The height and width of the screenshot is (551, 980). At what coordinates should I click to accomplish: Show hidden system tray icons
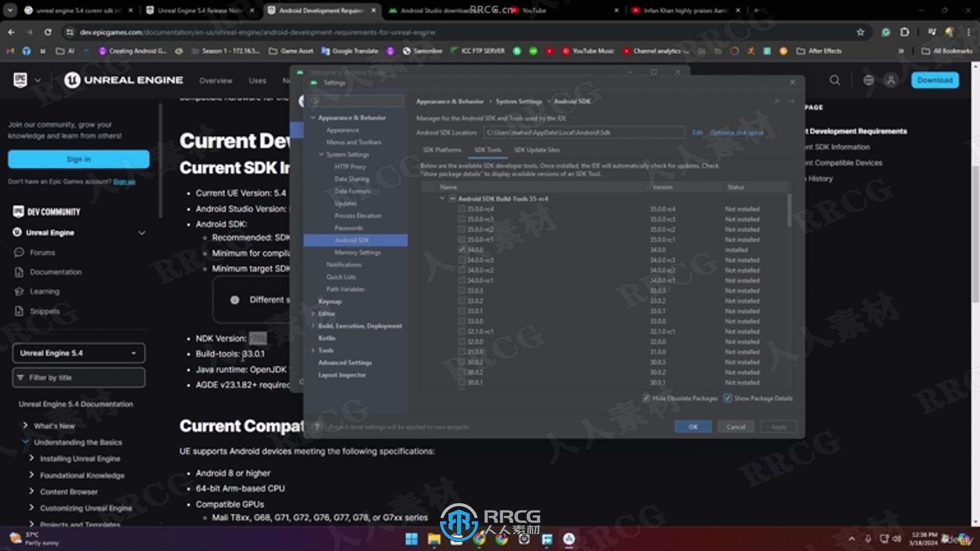click(851, 539)
